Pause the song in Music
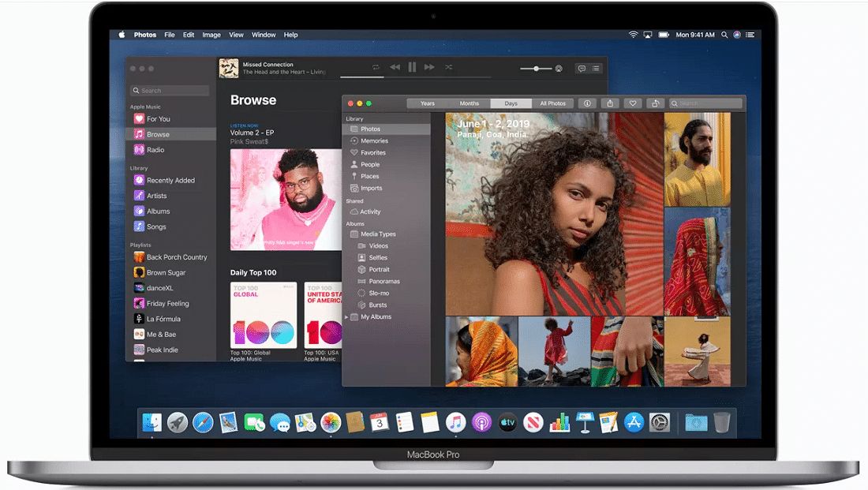This screenshot has width=868, height=490. 412,67
